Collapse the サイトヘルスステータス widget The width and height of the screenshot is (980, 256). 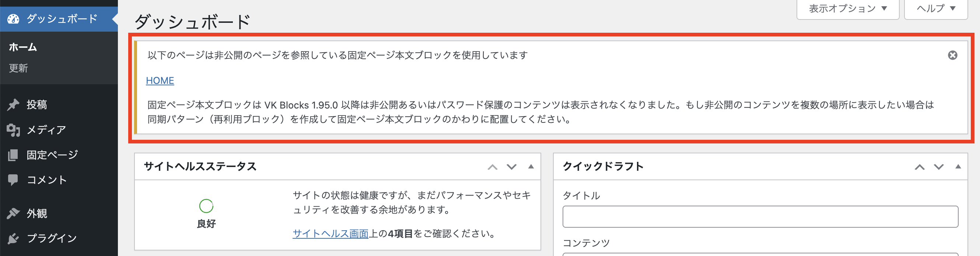coord(532,167)
